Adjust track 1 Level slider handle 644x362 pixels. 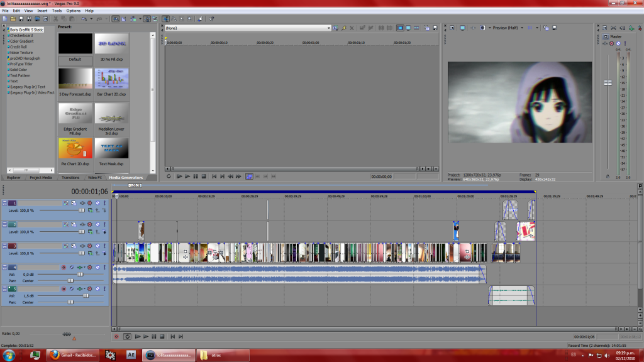(81, 211)
